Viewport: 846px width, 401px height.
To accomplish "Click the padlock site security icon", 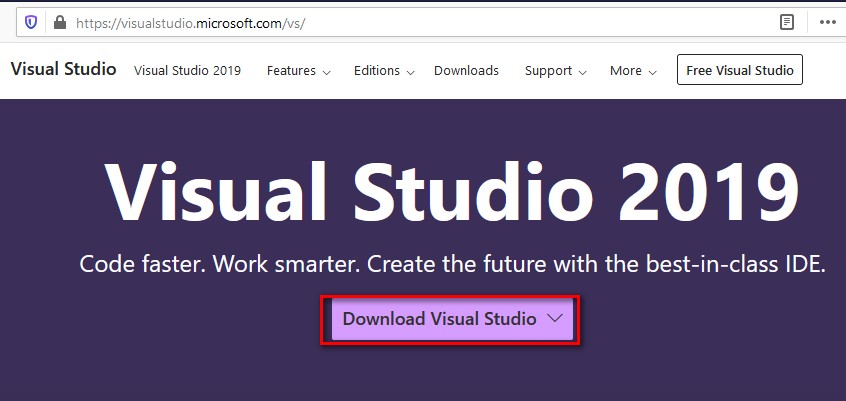I will click(60, 22).
